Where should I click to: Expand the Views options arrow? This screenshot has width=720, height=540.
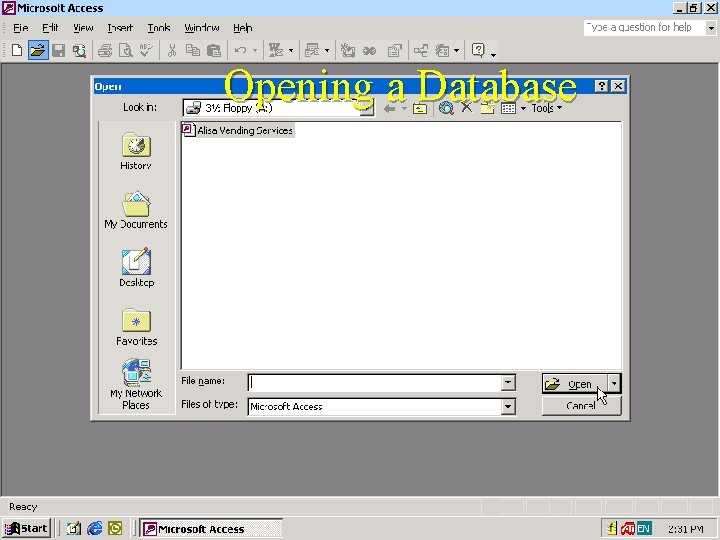[x=523, y=109]
